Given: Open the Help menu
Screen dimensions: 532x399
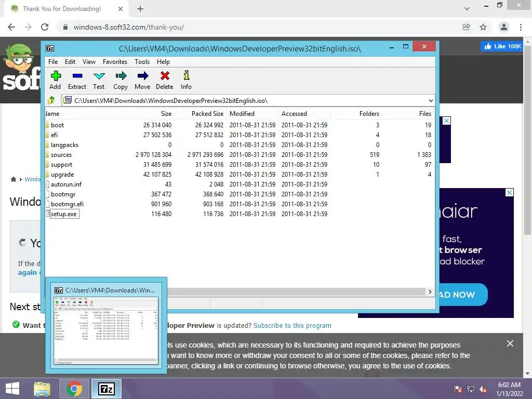Looking at the screenshot, I should [x=163, y=62].
